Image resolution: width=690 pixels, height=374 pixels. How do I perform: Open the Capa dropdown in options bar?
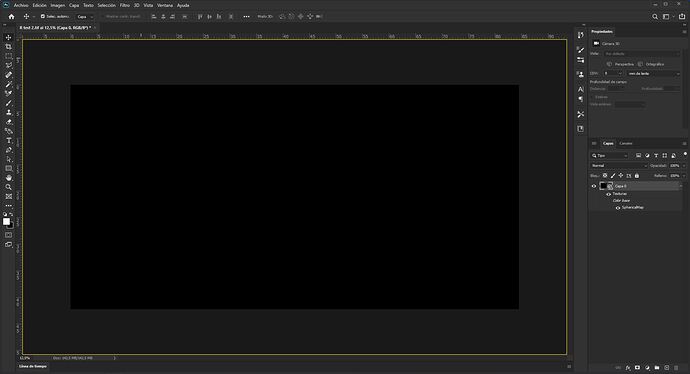[x=85, y=17]
